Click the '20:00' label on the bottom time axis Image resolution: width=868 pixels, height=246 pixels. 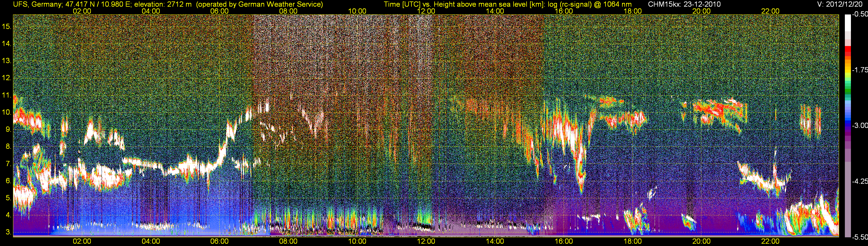tap(702, 242)
